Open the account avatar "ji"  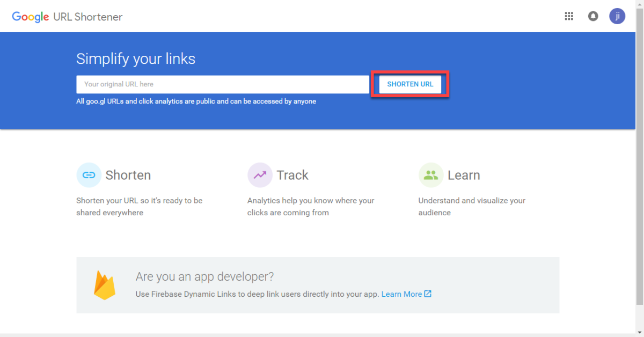pos(617,16)
